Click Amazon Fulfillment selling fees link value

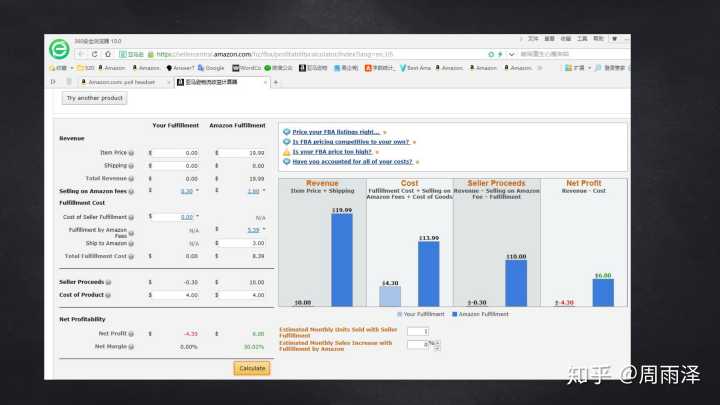254,191
